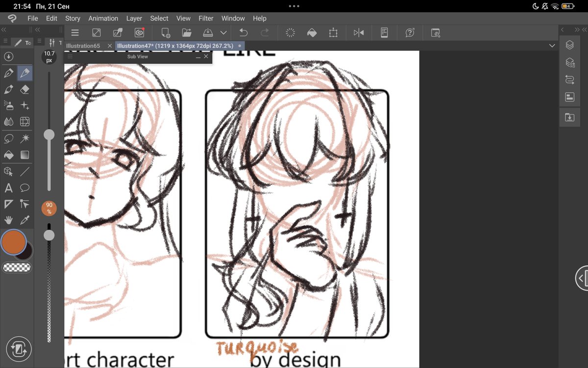Image resolution: width=588 pixels, height=368 pixels.
Task: Select the Operation object cube tool
Action: [x=8, y=172]
